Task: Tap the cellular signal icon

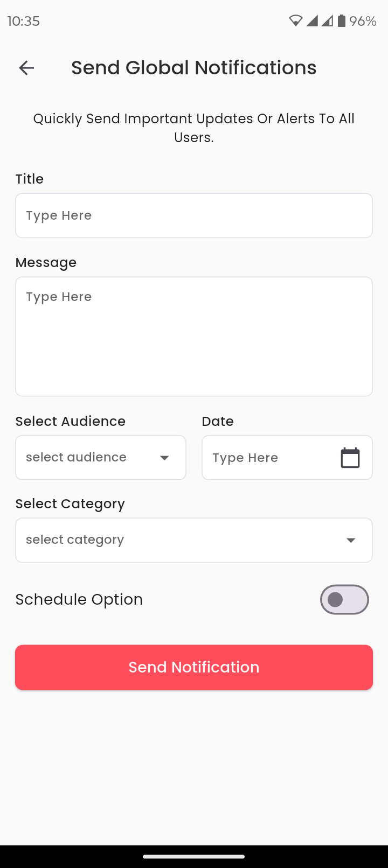Action: 313,21
